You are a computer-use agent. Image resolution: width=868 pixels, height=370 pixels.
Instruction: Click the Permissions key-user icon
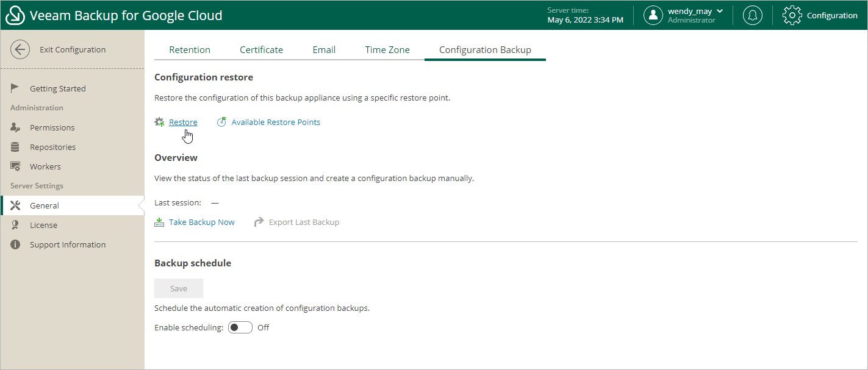16,127
